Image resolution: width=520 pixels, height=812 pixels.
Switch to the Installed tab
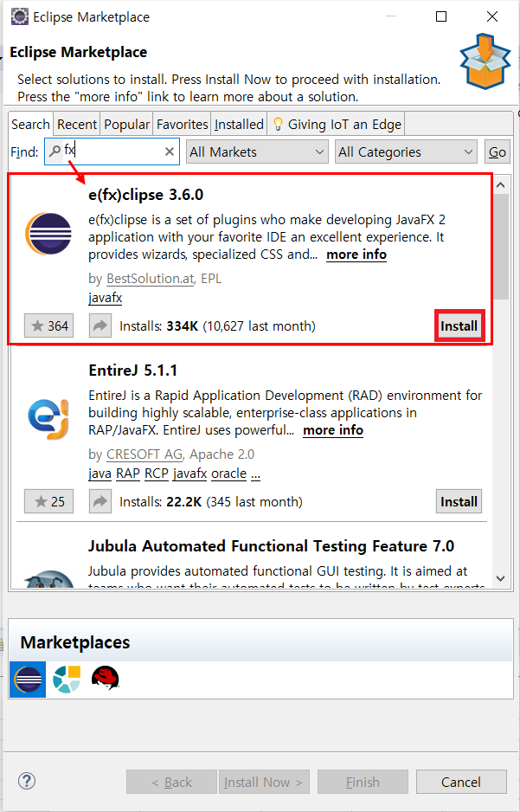click(239, 125)
